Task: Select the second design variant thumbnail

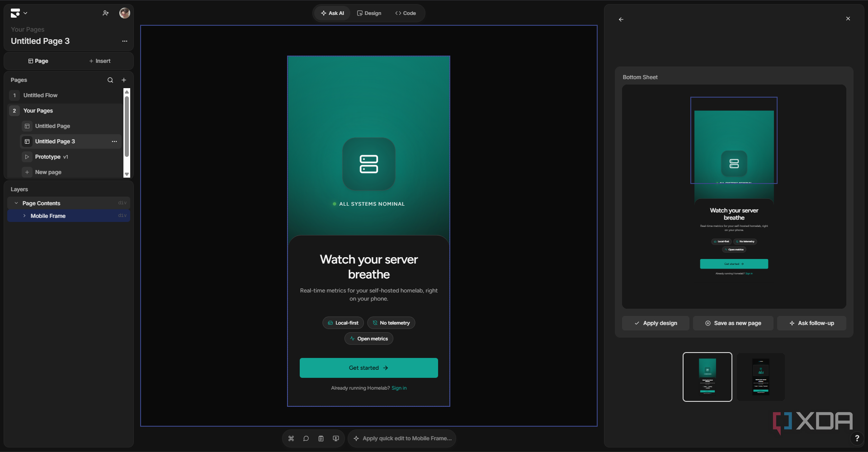Action: 761,377
